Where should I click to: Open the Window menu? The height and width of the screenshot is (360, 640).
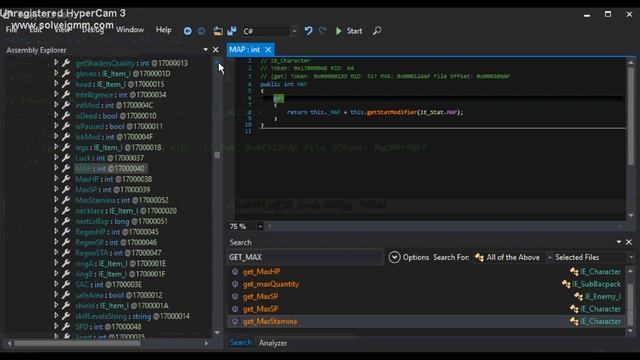(x=130, y=30)
